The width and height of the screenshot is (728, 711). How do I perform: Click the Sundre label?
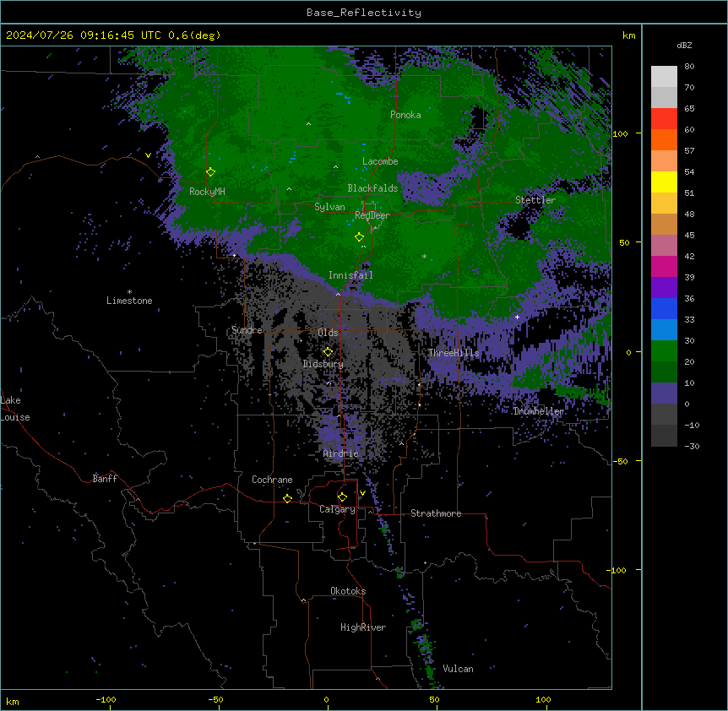coord(247,330)
